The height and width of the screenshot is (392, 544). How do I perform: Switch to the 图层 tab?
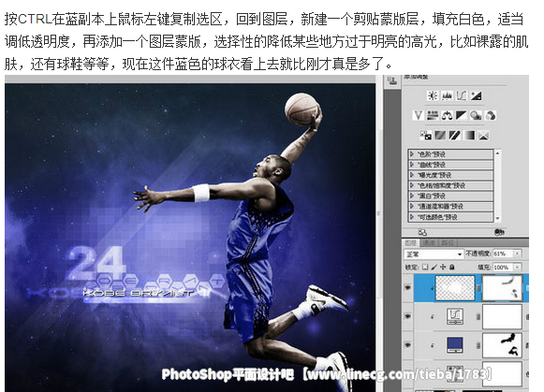[411, 242]
